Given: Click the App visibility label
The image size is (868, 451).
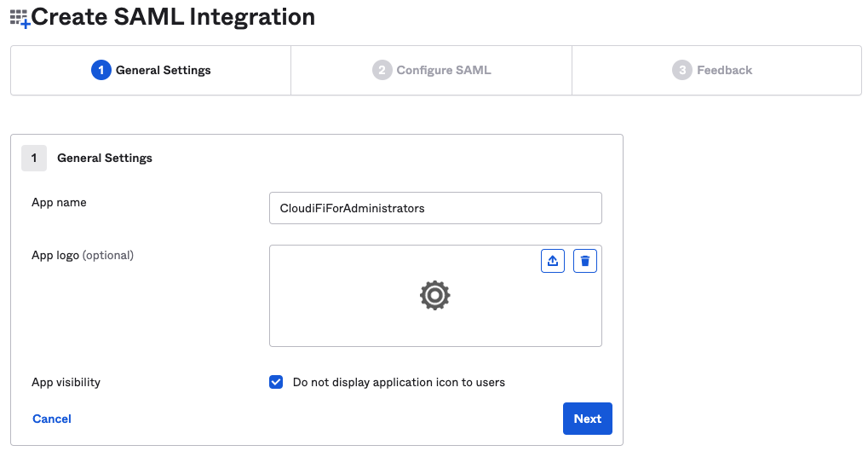Looking at the screenshot, I should click(66, 382).
